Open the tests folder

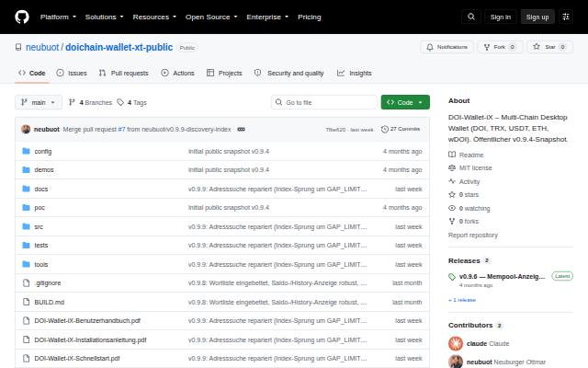[x=40, y=246]
